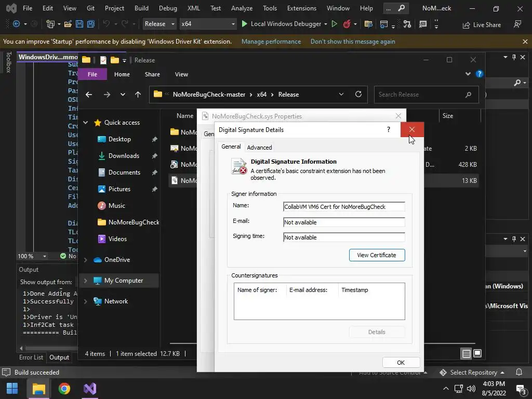Click help question mark in signature dialog
Screen dimensions: 532x399
click(x=389, y=129)
